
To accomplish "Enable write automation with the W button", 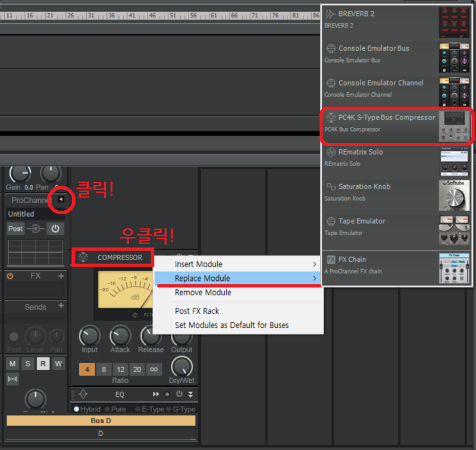I will coord(58,364).
